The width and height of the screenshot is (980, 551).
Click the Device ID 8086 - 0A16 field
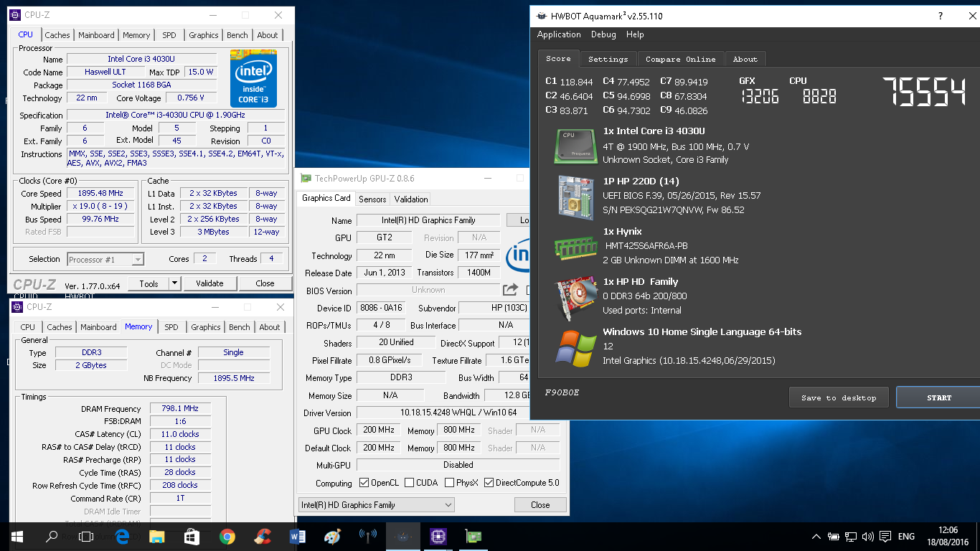click(381, 308)
